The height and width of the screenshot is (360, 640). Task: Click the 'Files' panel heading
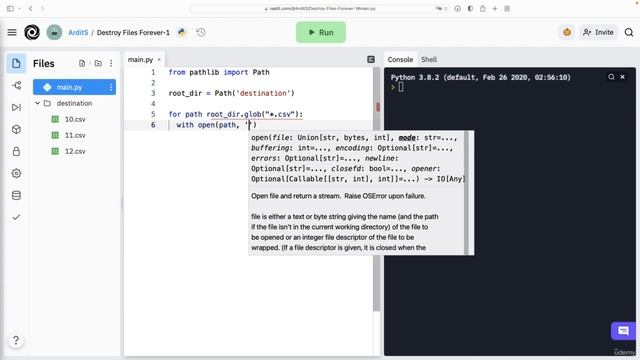pyautogui.click(x=44, y=63)
